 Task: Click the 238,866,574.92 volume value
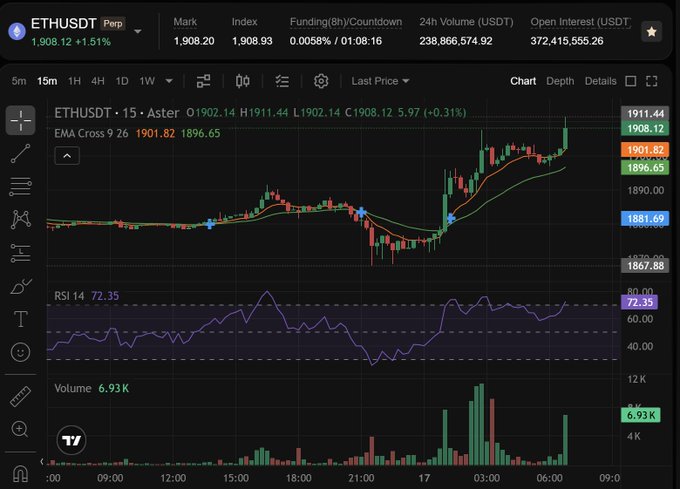coord(456,41)
